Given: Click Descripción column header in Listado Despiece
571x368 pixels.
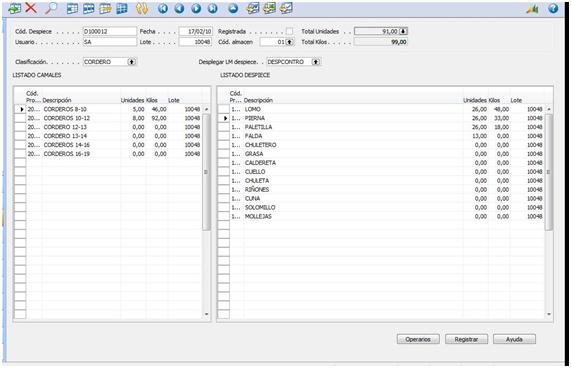Looking at the screenshot, I should point(258,100).
